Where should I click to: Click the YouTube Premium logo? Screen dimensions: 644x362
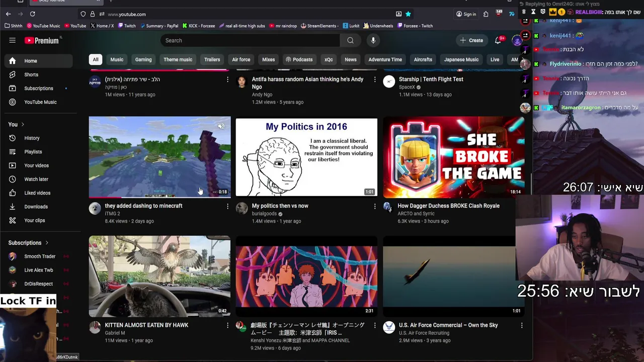[x=43, y=40]
